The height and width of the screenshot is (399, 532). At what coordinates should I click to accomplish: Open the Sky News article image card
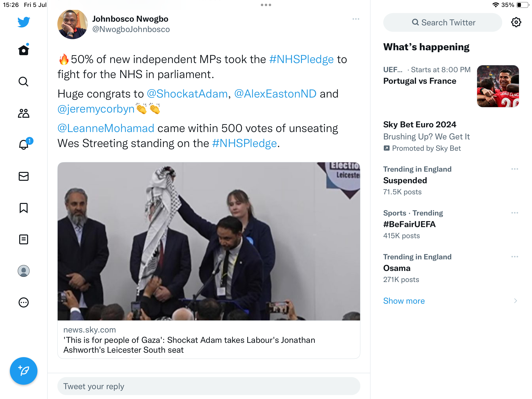(x=209, y=241)
